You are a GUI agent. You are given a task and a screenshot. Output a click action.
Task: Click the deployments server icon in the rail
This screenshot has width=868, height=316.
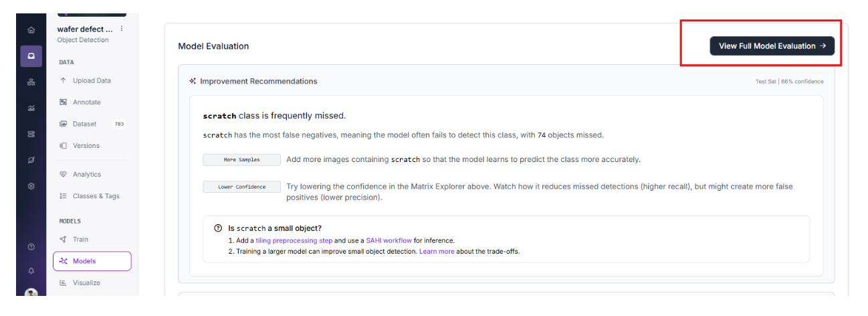pos(31,134)
